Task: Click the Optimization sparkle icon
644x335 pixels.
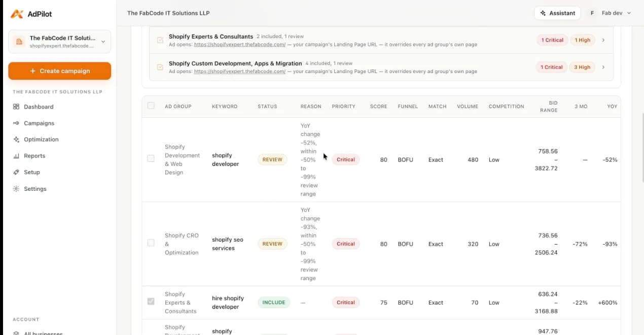Action: [16, 139]
